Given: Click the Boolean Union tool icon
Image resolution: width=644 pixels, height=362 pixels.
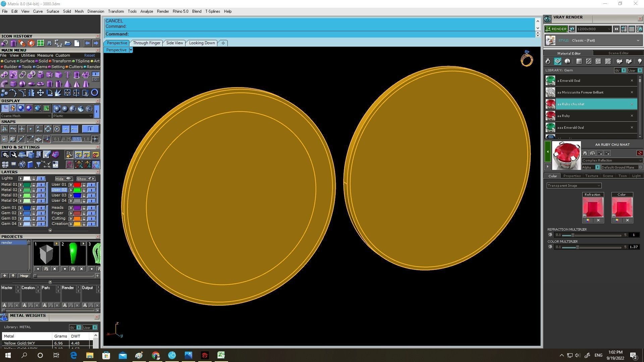Looking at the screenshot, I should 4,75.
